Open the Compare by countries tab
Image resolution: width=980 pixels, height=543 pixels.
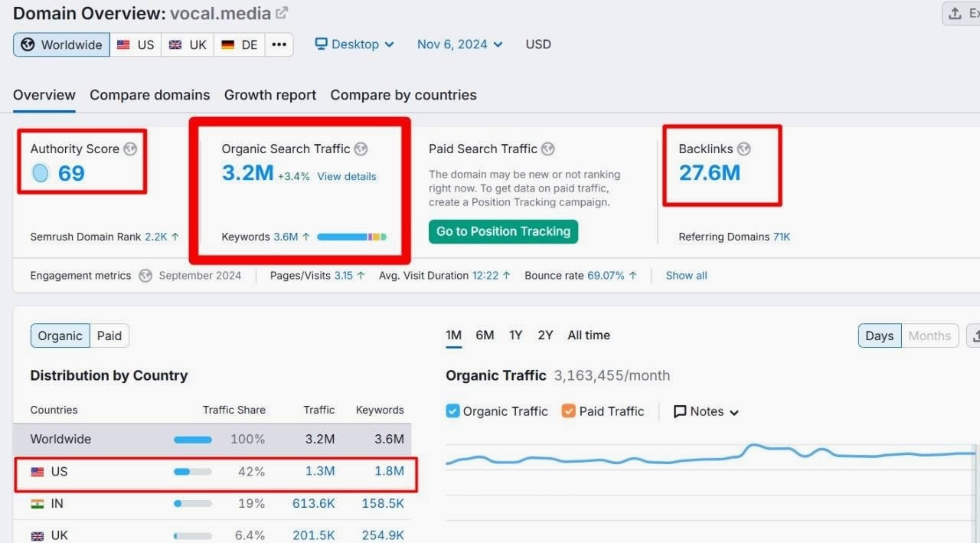click(403, 95)
